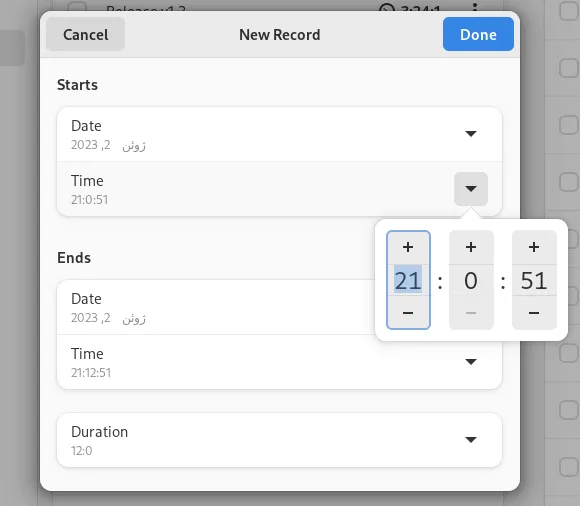Increase the minutes value with plus
Image resolution: width=580 pixels, height=506 pixels.
[471, 247]
